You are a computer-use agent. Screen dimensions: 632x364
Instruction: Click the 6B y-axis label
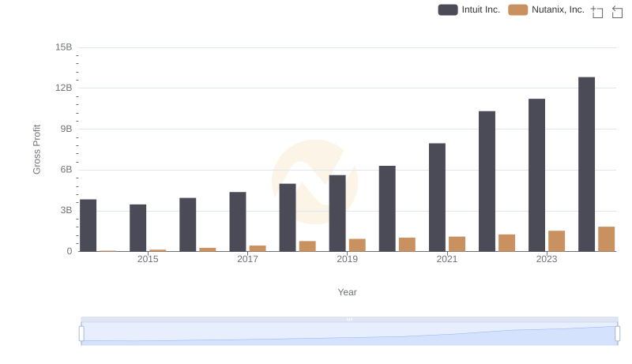(x=66, y=170)
